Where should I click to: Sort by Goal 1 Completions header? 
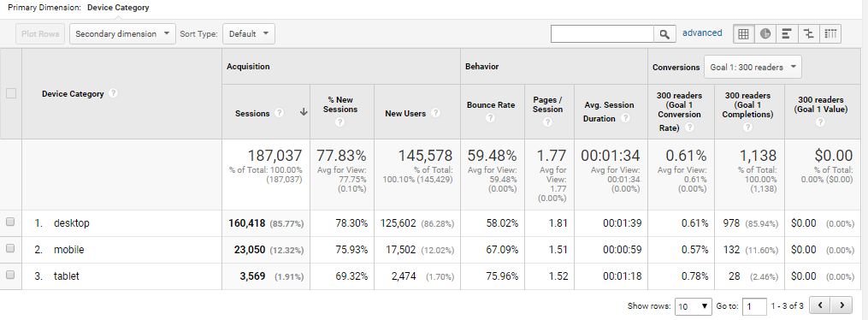749,104
